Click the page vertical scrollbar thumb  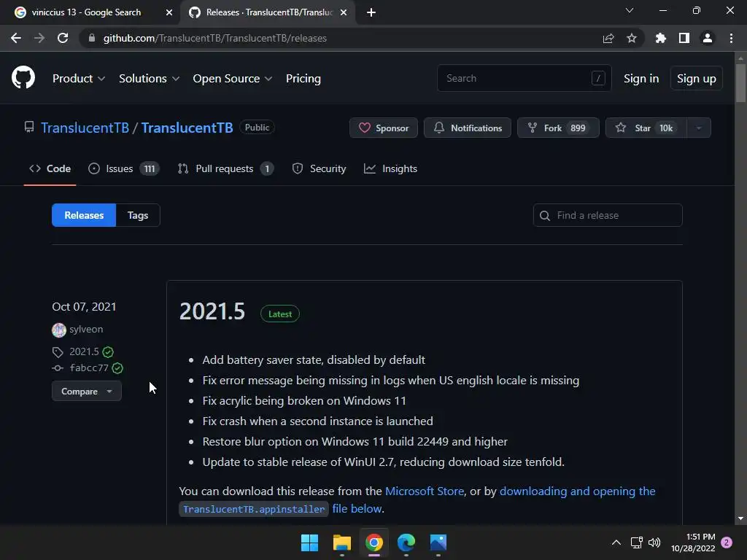(x=740, y=82)
